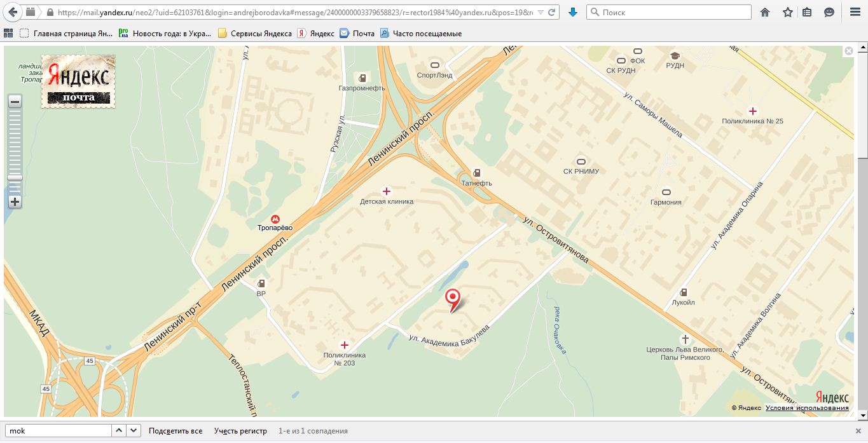
Task: Click the map zoom in plus button
Action: 15,202
